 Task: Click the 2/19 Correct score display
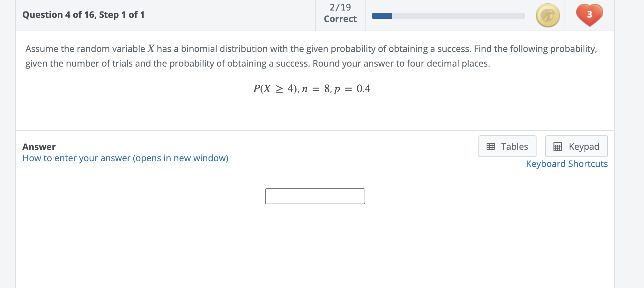[x=340, y=13]
